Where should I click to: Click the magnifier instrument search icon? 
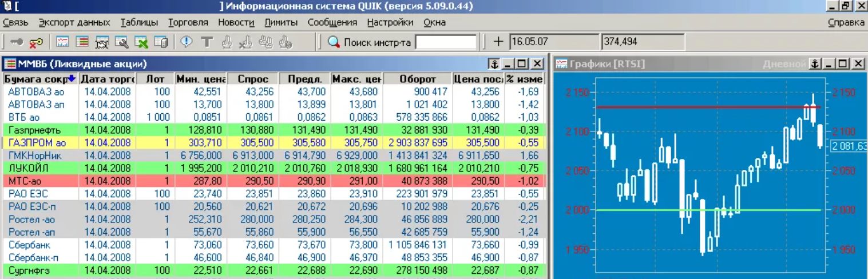pyautogui.click(x=333, y=42)
